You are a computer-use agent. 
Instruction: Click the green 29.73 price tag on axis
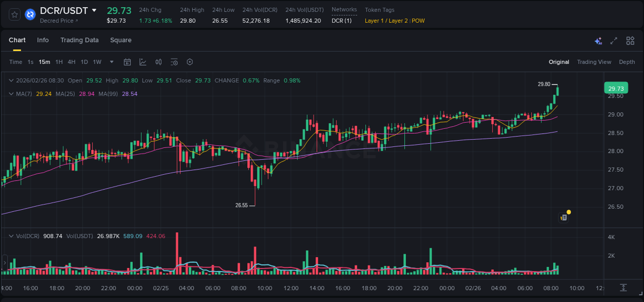point(616,88)
